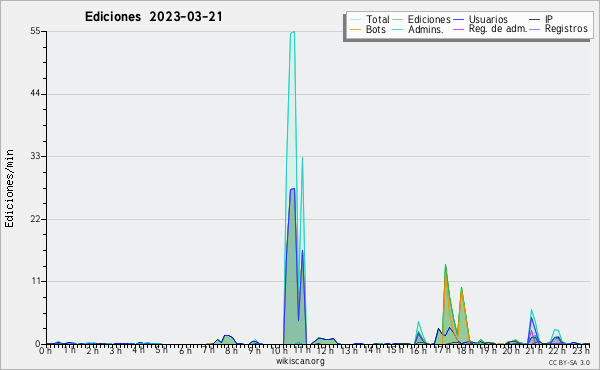Click the 33 y-axis value
The width and height of the screenshot is (600, 370).
pos(35,156)
